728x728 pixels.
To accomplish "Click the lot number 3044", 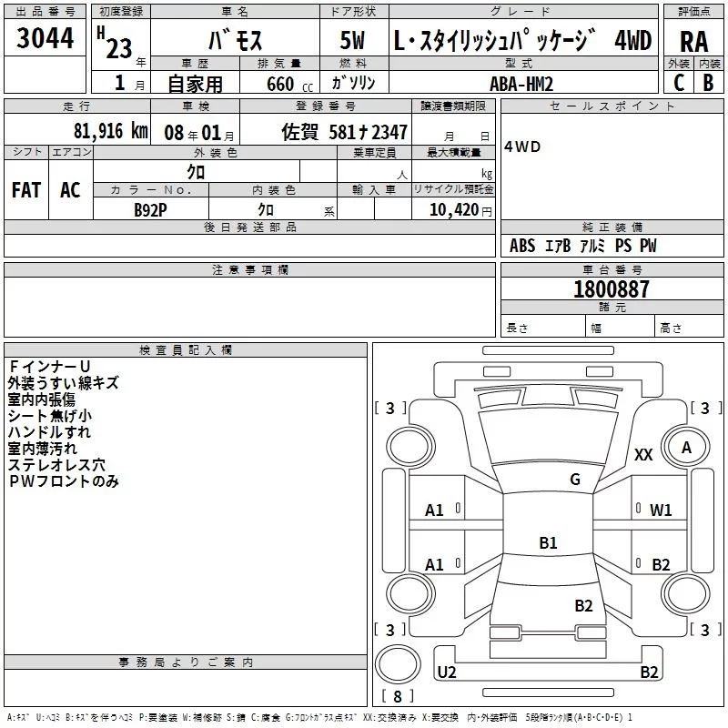I will (x=45, y=38).
